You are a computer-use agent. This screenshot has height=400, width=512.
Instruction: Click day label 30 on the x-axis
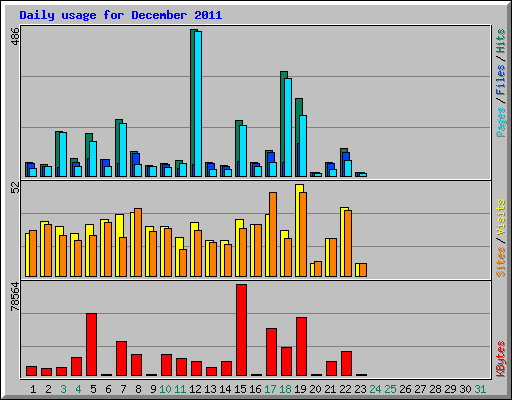[x=465, y=389]
